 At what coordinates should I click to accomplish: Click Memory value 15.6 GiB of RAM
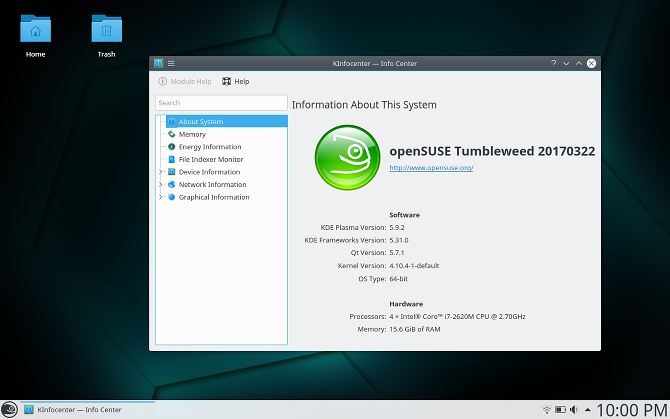(x=414, y=329)
